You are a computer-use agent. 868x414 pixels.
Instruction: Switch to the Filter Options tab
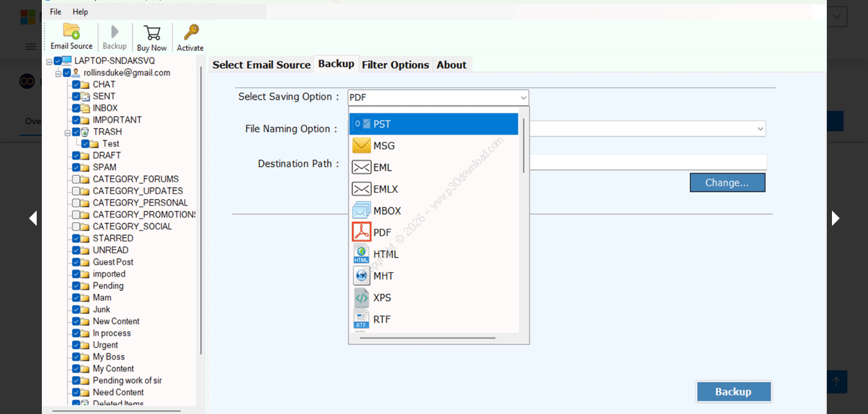[395, 65]
